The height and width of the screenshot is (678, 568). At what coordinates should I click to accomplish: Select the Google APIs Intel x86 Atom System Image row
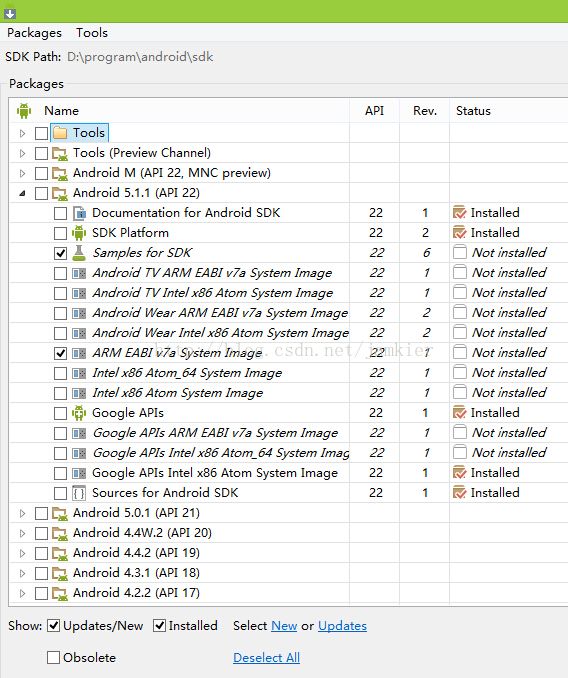289,473
